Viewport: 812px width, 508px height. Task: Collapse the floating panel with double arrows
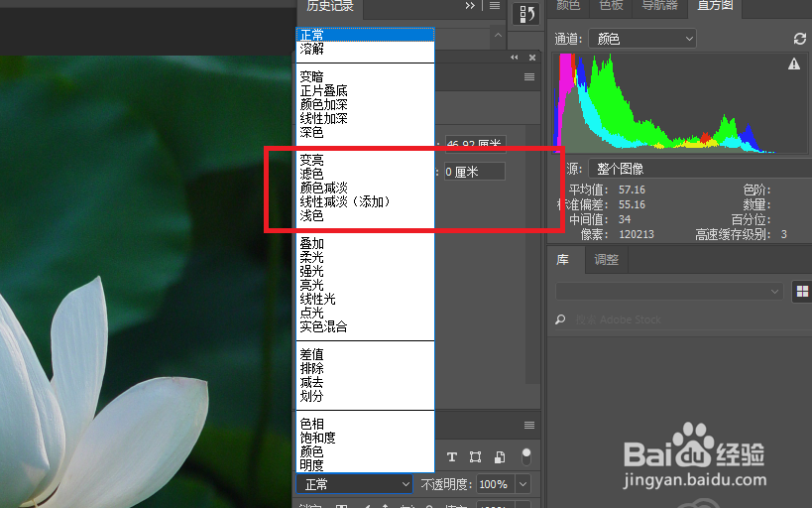click(514, 58)
